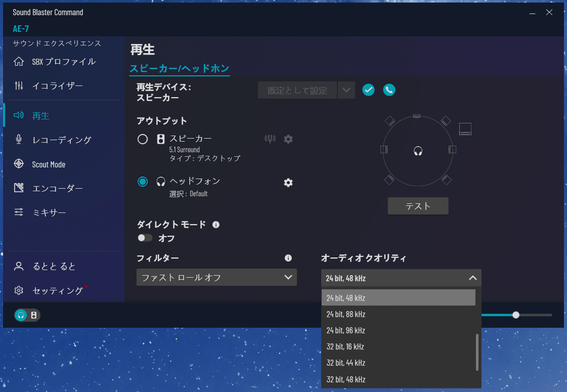Open the レコーディング section

(57, 140)
